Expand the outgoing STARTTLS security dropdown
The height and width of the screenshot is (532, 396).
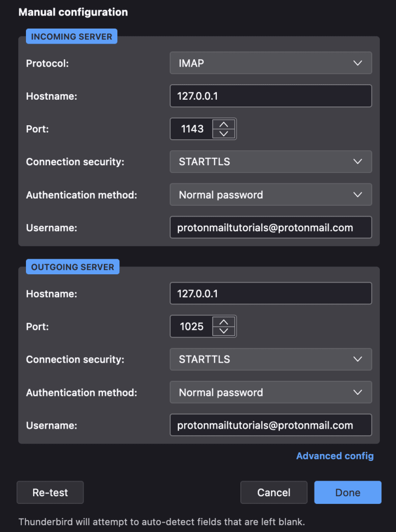(270, 359)
